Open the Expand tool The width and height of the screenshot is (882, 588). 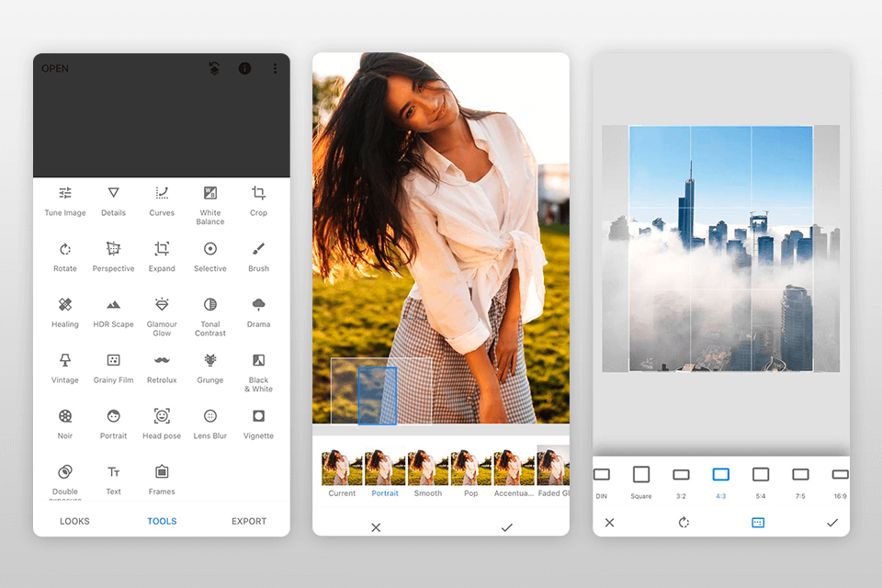(162, 257)
